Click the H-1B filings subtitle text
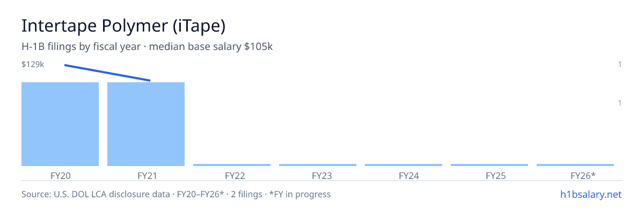 (147, 47)
